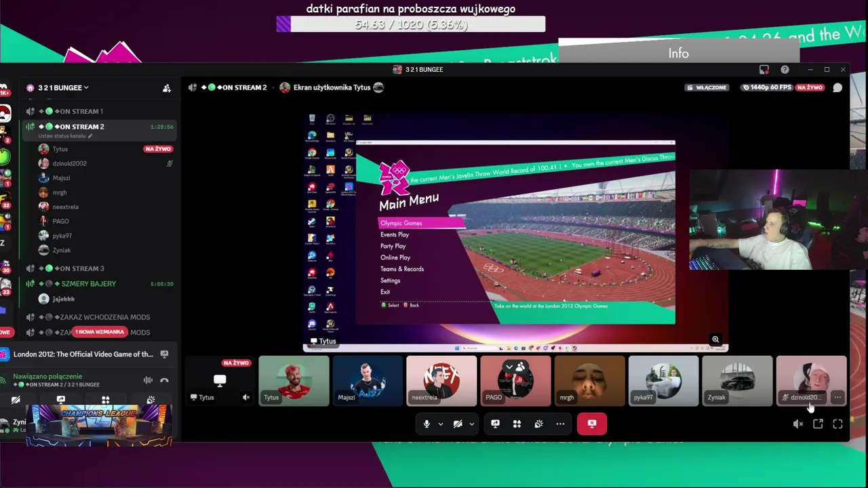Open camera options dropdown arrow
Image resolution: width=868 pixels, height=488 pixels.
tap(472, 424)
